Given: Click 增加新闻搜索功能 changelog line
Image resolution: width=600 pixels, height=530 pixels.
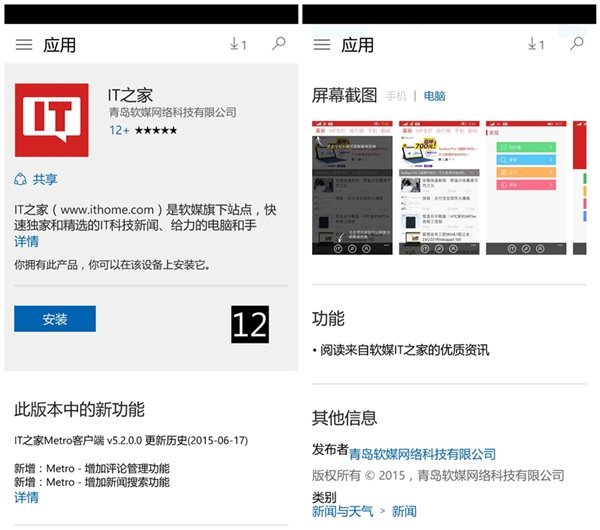Looking at the screenshot, I should click(92, 482).
